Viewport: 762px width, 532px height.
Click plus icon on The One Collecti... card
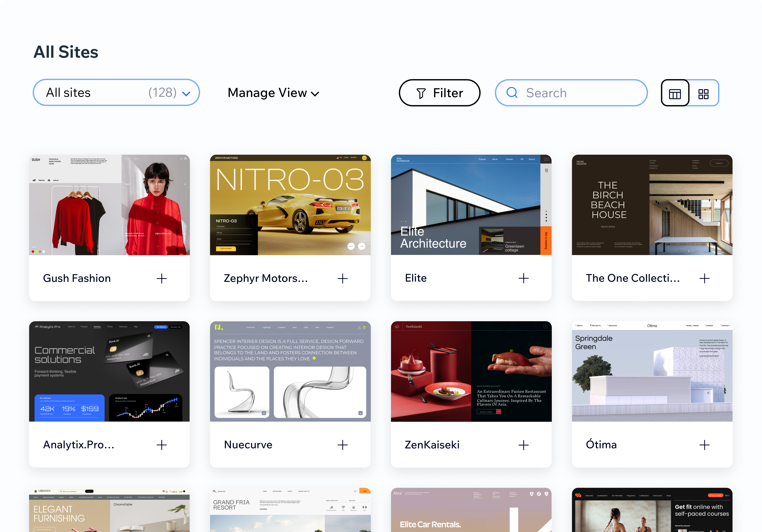[704, 278]
